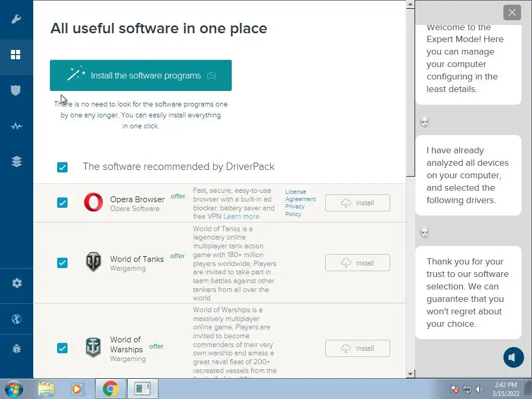Mute the assistant with the speaker button
Viewport: 532px width, 399px height.
tap(513, 357)
